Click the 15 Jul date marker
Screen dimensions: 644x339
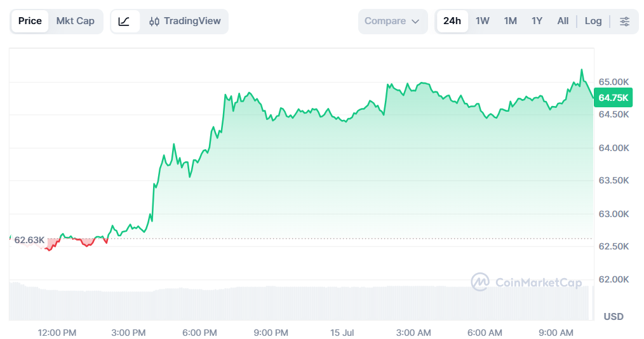click(x=342, y=333)
